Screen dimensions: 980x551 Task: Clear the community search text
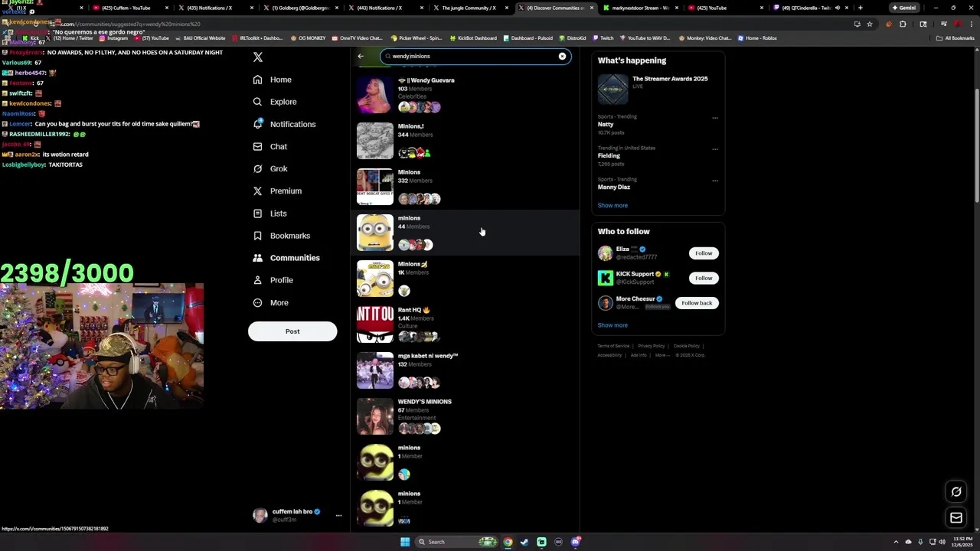tap(562, 56)
